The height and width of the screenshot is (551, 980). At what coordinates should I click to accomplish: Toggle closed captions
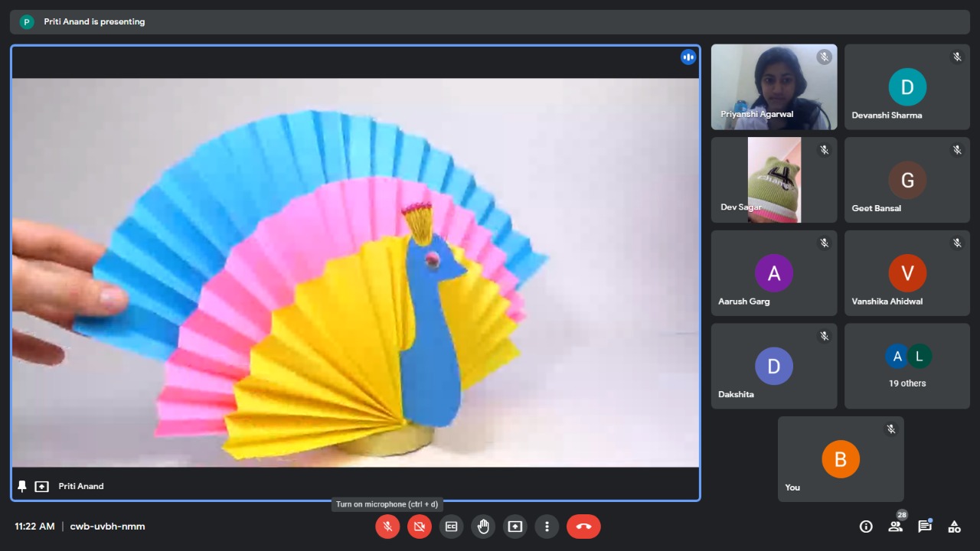click(452, 527)
